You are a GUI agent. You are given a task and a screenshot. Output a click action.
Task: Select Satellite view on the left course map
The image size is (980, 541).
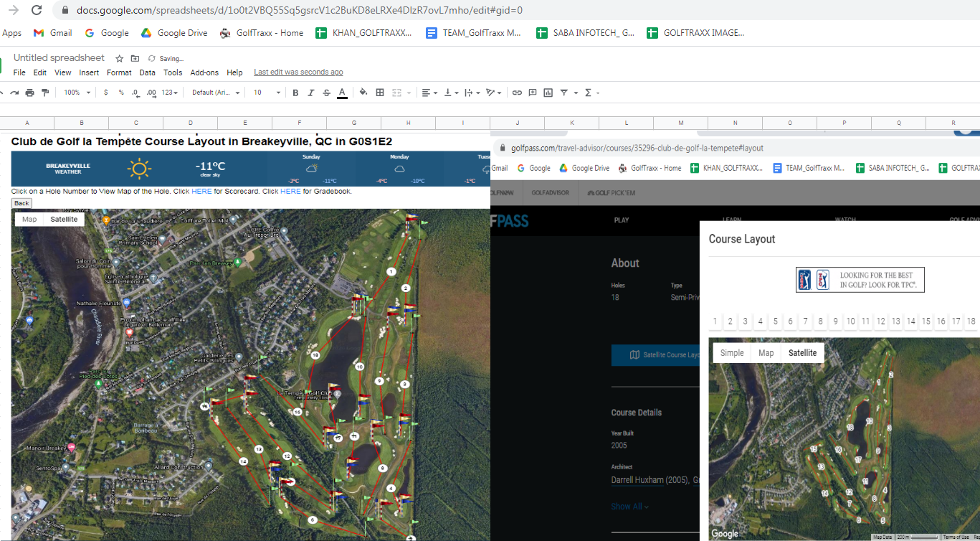pos(64,220)
